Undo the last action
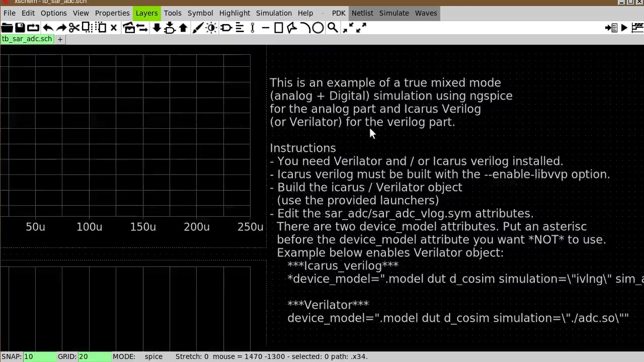Image resolution: width=644 pixels, height=362 pixels. pyautogui.click(x=48, y=28)
